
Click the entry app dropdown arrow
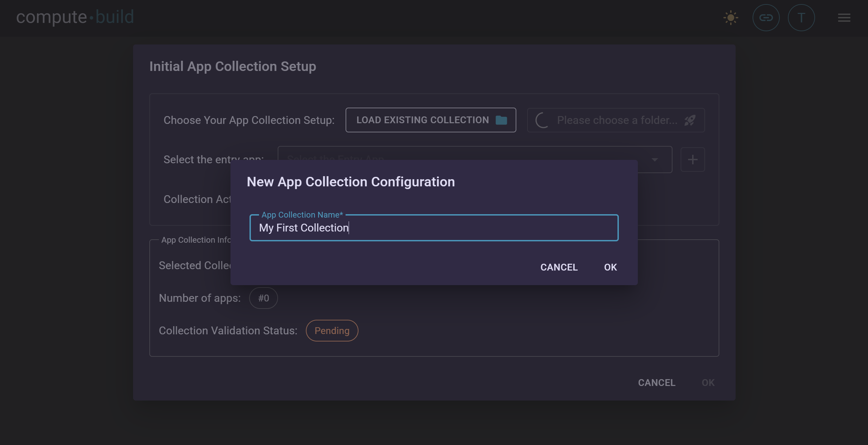pos(655,160)
